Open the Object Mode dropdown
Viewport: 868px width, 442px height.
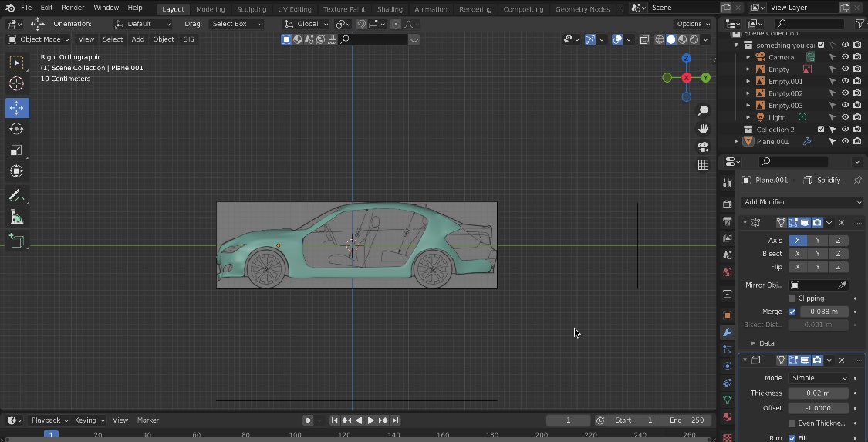[39, 39]
